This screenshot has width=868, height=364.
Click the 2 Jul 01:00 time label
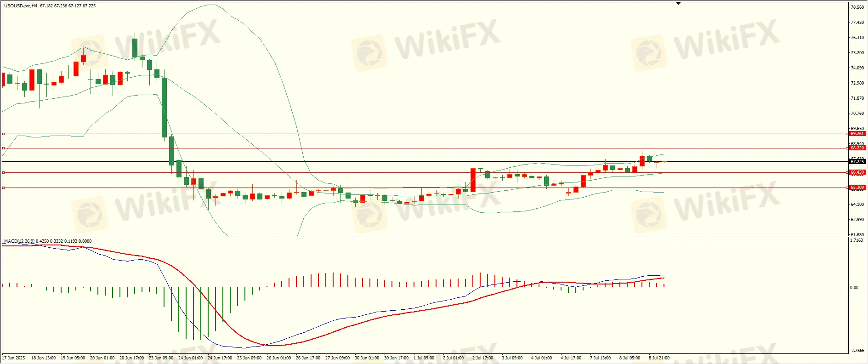(453, 358)
